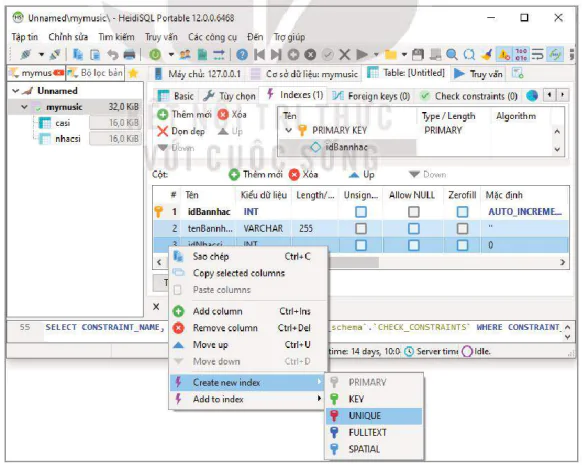Click the insert row plus icon in toolbar

pos(293,55)
